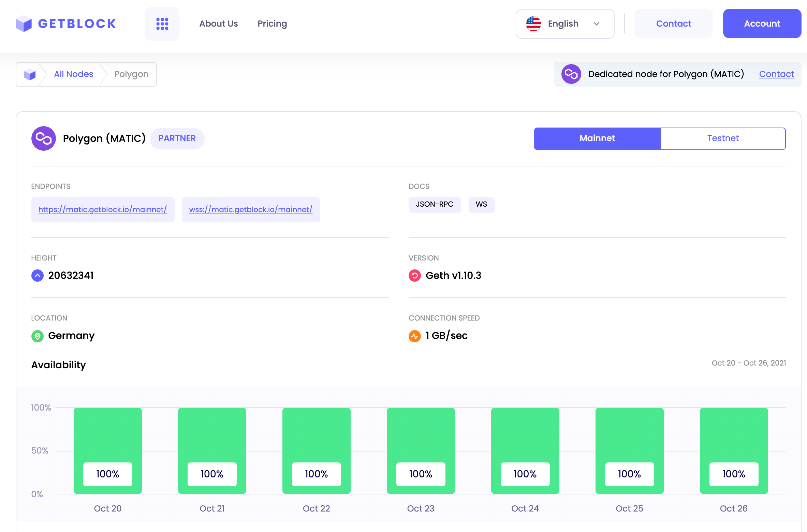This screenshot has width=807, height=532.
Task: Click the GetBlock cube logo
Action: 24,24
